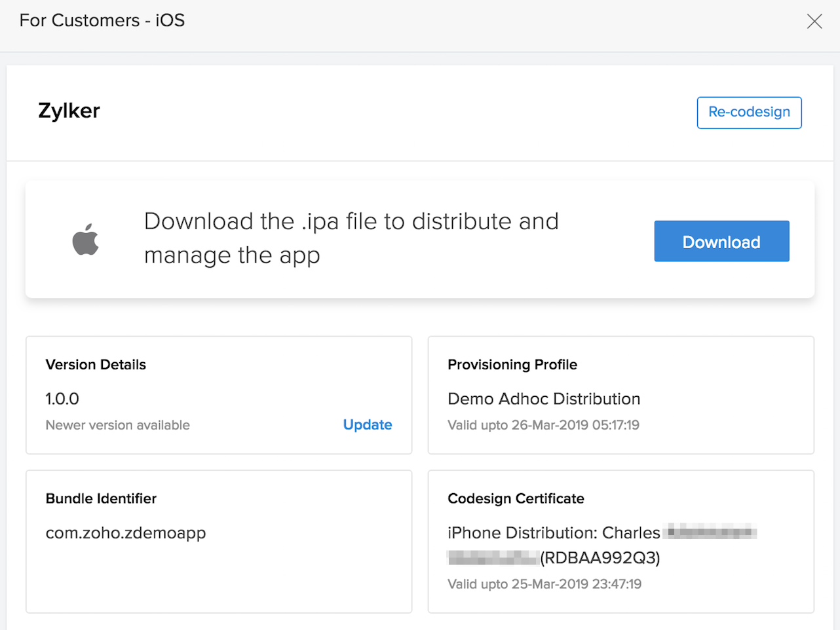Click the Codesign Certificate heading
This screenshot has height=630, width=840.
516,498
